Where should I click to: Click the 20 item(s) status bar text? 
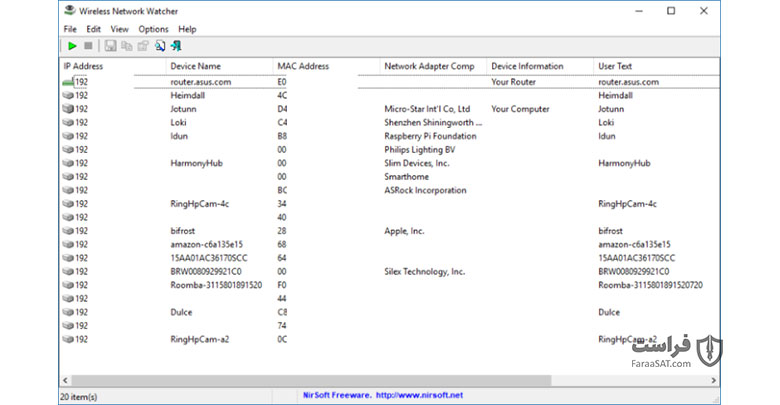coord(79,397)
